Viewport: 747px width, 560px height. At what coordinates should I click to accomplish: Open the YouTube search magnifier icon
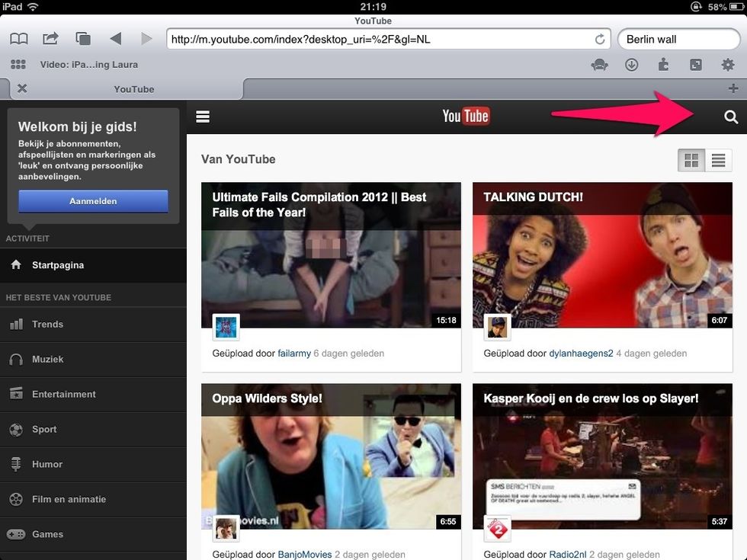(729, 117)
